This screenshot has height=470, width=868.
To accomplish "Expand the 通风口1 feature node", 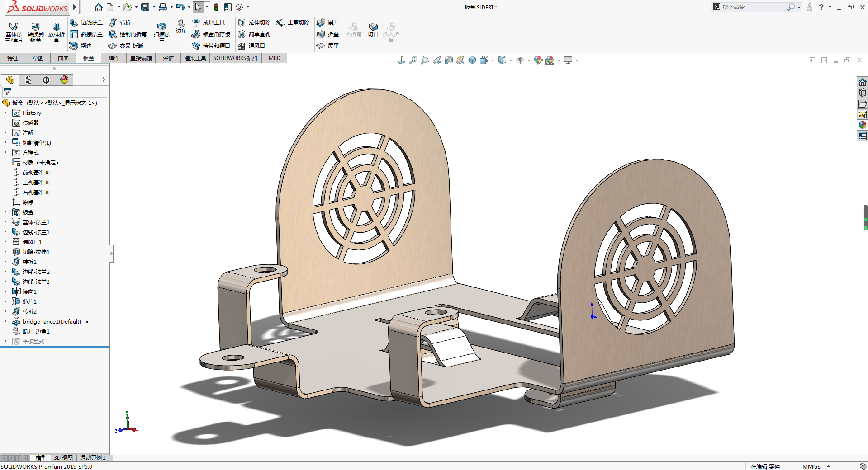I will (x=5, y=242).
